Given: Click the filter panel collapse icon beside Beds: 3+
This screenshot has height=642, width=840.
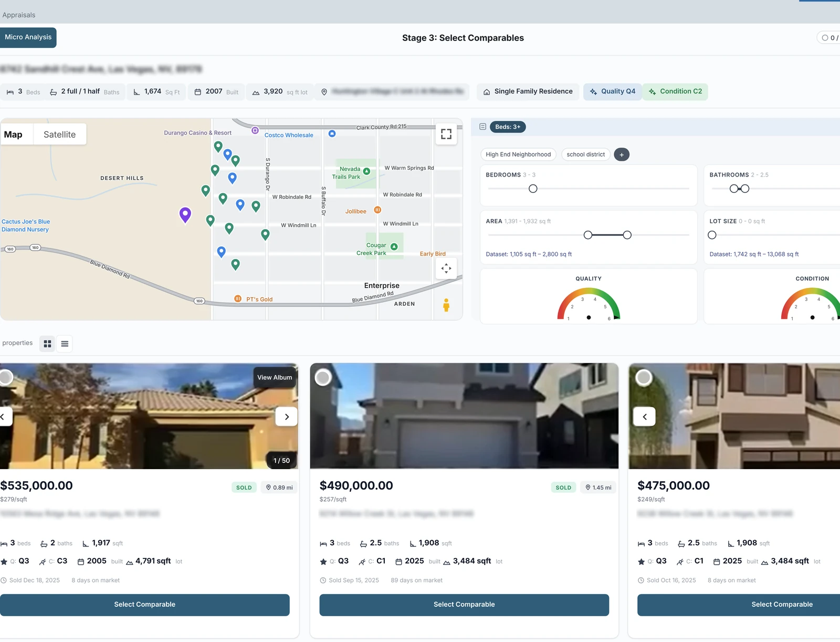Looking at the screenshot, I should click(x=482, y=127).
